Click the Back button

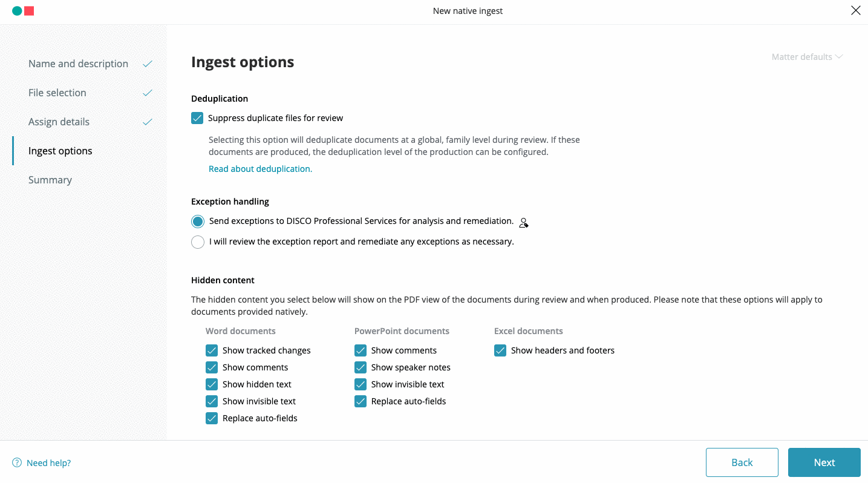point(742,462)
